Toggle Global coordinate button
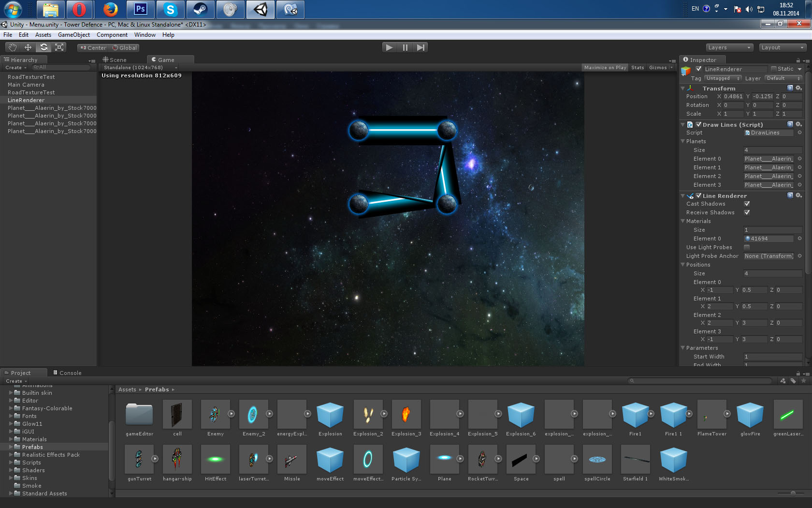Screen dimensions: 812x508 pos(125,48)
